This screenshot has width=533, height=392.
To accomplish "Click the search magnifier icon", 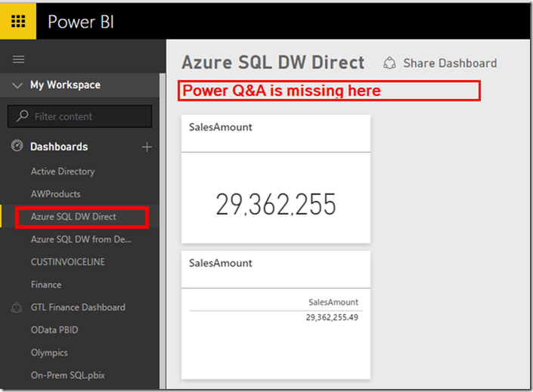I will point(23,116).
